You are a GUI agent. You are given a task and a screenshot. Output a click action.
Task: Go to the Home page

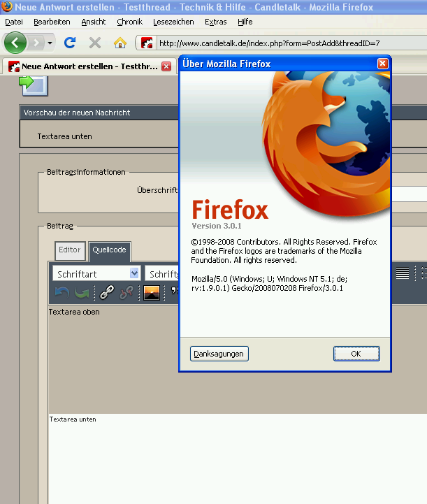click(x=120, y=43)
